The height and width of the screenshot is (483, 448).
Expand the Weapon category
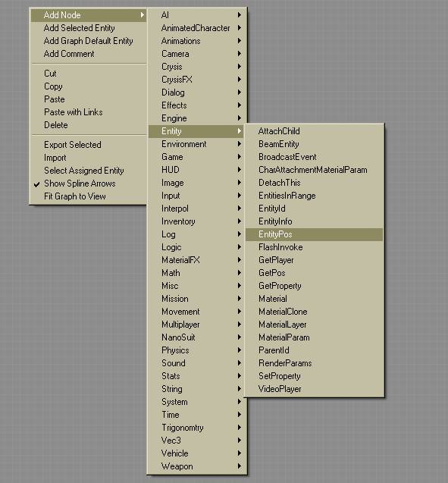[x=197, y=466]
